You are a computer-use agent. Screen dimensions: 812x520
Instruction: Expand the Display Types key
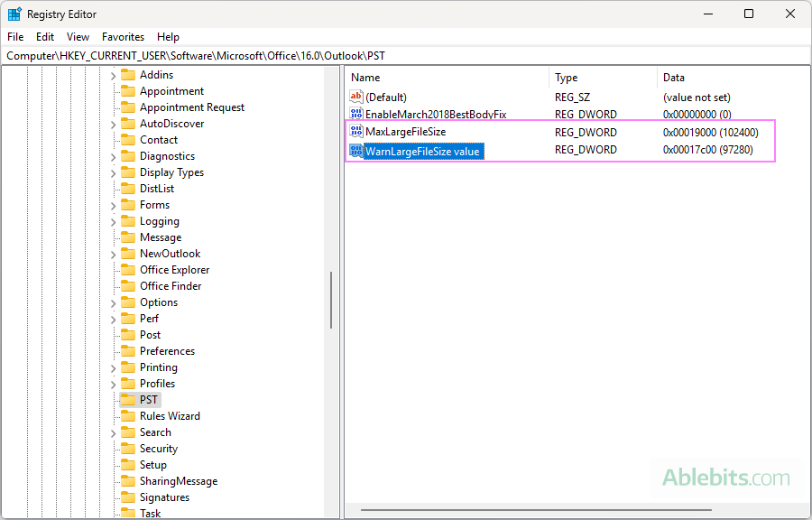click(x=114, y=173)
